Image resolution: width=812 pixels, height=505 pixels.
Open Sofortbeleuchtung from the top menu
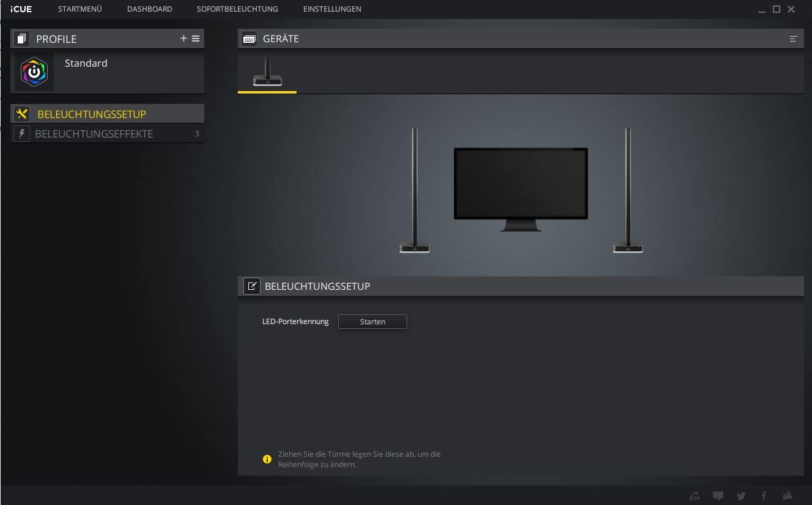(x=237, y=9)
